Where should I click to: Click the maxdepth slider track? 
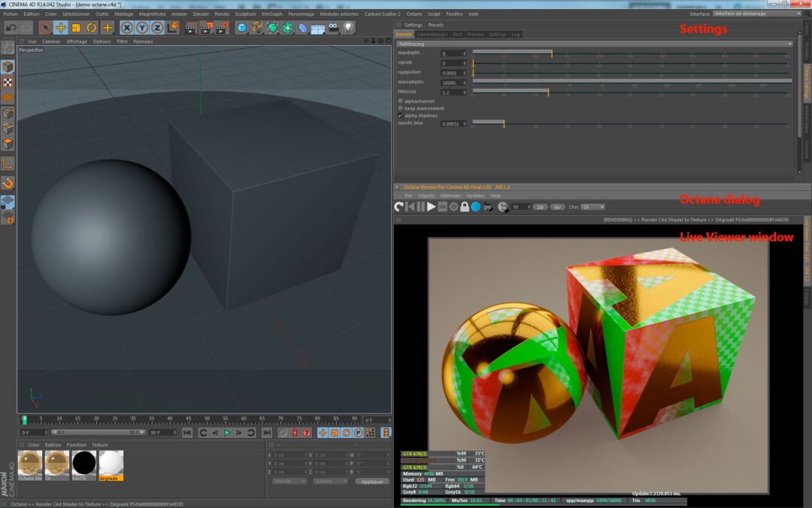(632, 51)
